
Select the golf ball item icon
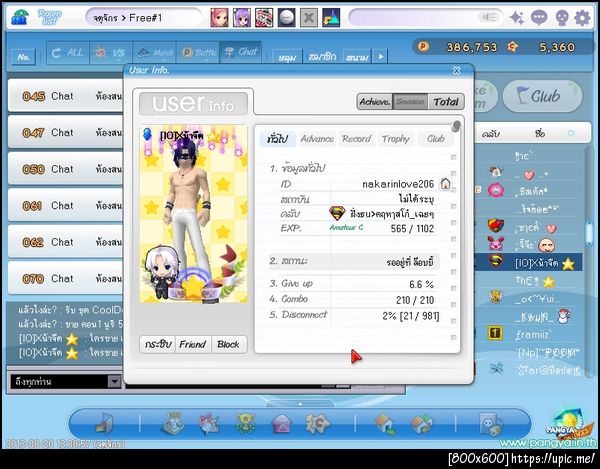click(x=286, y=18)
